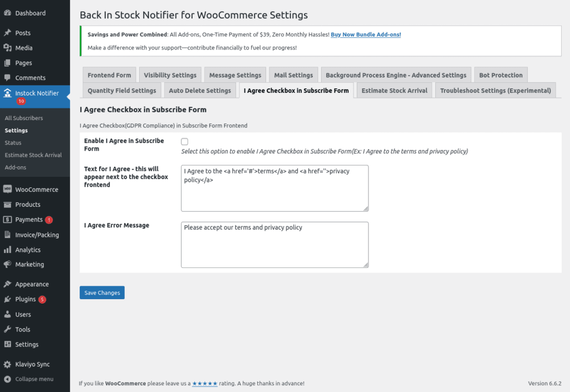
Task: Click the Marketing megaphone icon
Action: tap(7, 264)
